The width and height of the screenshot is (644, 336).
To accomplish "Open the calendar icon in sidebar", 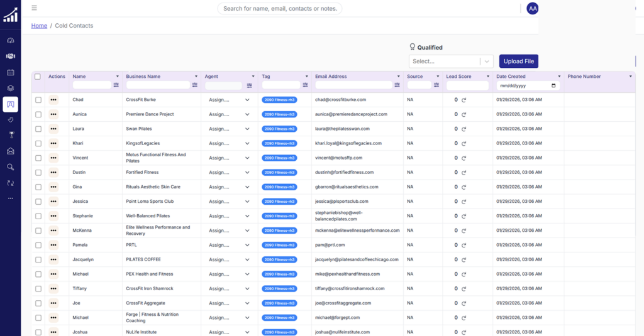I will (x=10, y=72).
